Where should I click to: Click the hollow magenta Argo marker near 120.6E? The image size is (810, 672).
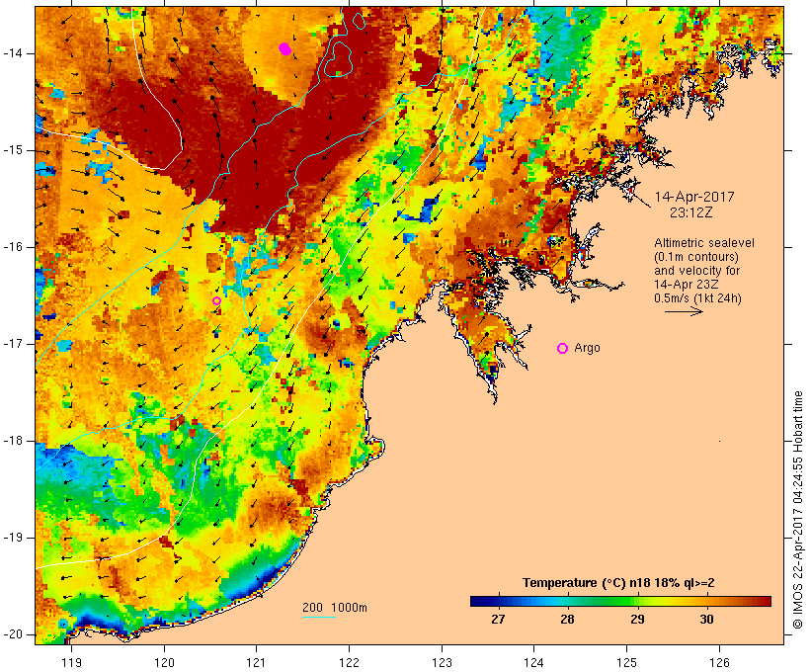217,300
